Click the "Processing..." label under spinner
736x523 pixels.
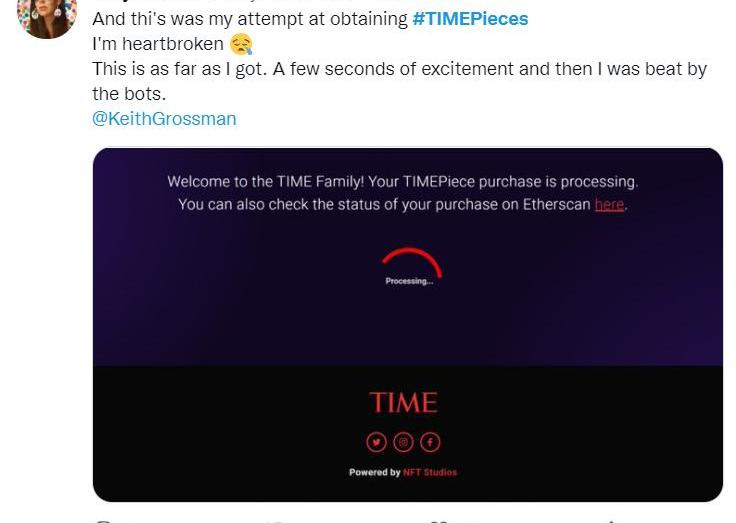coord(409,281)
